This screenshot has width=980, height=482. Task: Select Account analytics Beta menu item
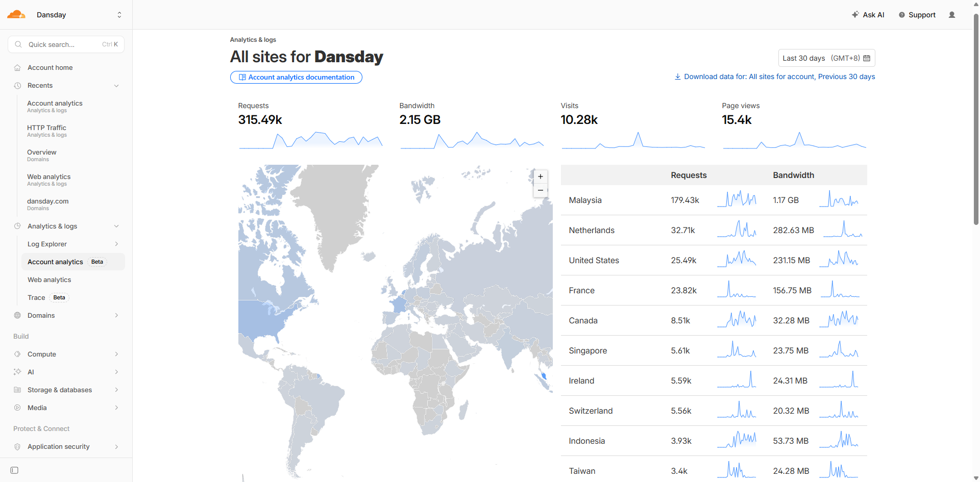click(73, 262)
